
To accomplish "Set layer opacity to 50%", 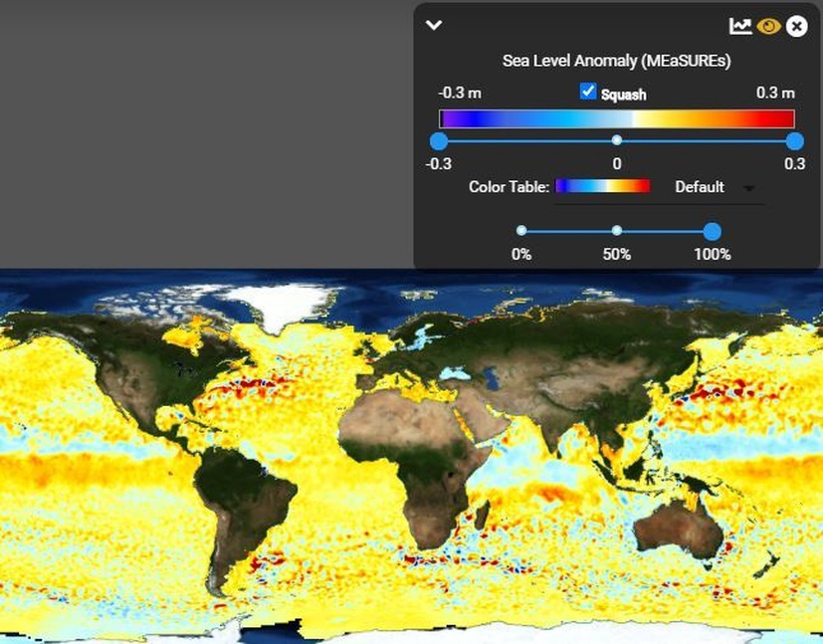I will click(x=617, y=230).
